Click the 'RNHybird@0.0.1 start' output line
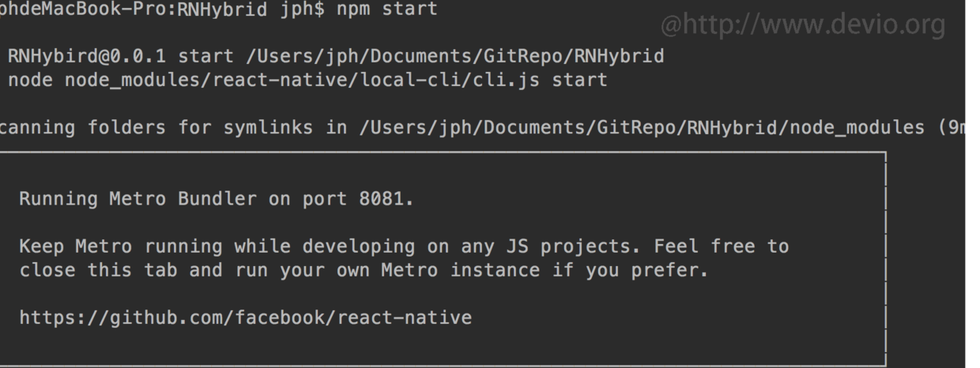 pyautogui.click(x=336, y=57)
